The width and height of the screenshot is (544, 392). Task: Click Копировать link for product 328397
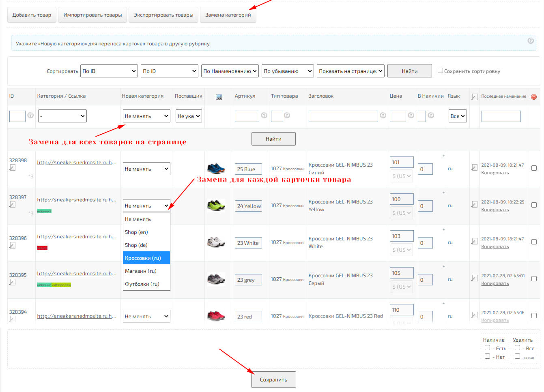pyautogui.click(x=495, y=210)
